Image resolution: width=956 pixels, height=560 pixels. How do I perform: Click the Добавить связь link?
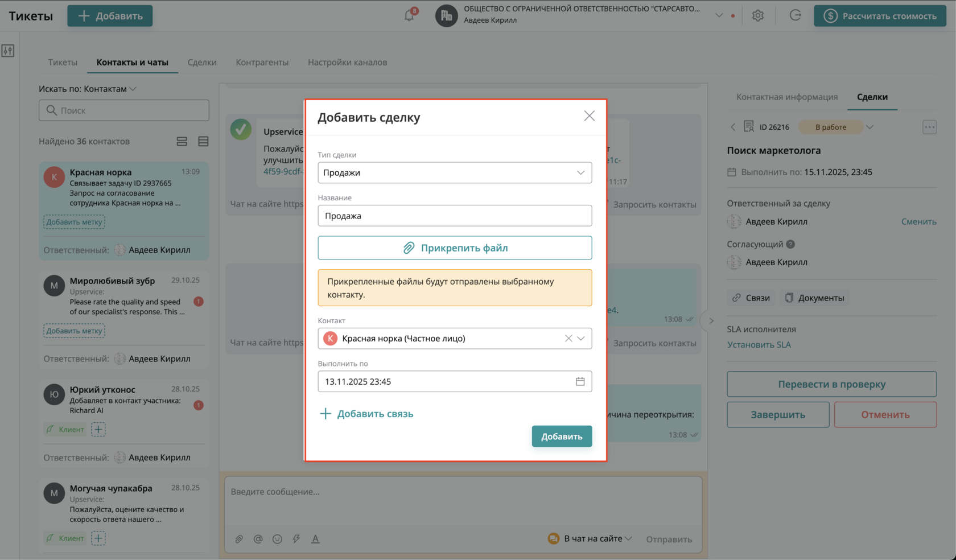366,414
